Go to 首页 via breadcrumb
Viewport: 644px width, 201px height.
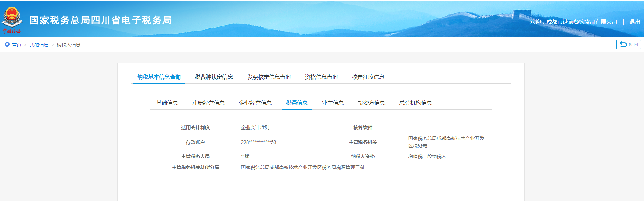point(17,45)
